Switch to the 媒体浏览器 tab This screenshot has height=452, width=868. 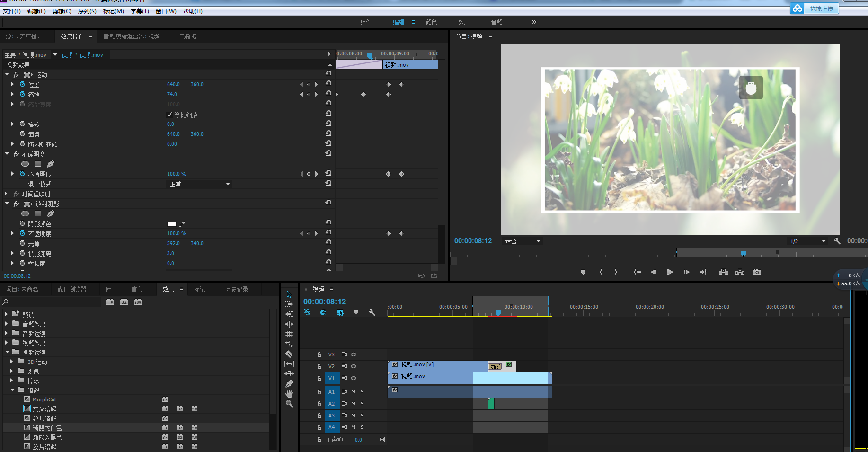coord(72,289)
